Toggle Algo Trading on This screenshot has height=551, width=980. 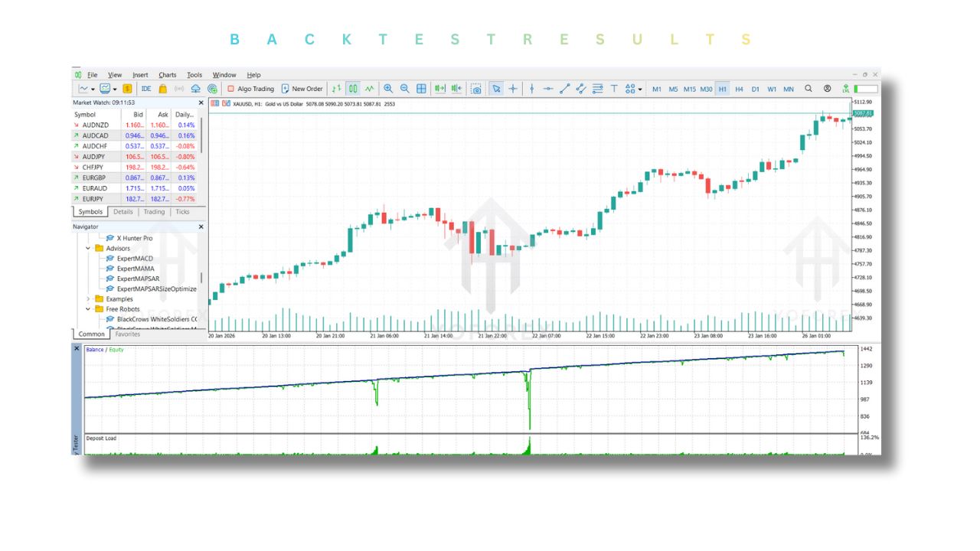click(250, 89)
